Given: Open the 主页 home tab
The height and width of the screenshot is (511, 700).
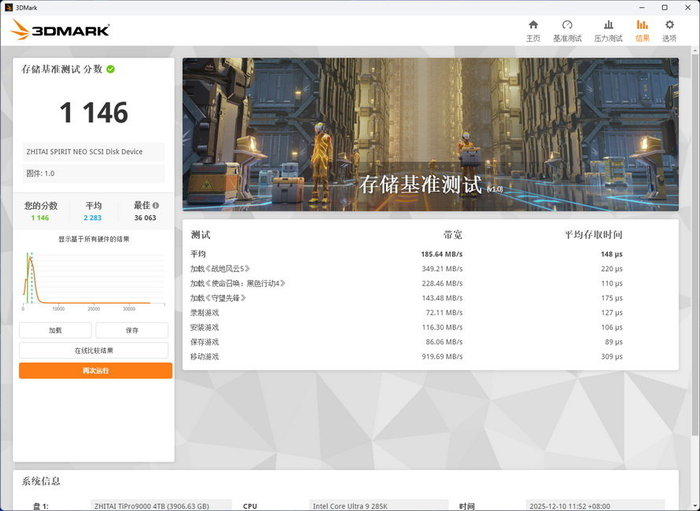Looking at the screenshot, I should coord(533,31).
